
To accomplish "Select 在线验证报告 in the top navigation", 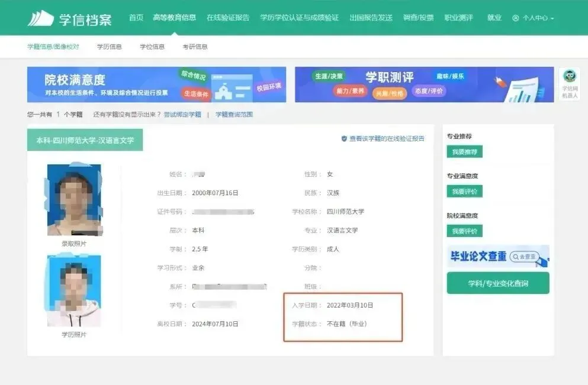I will [227, 18].
